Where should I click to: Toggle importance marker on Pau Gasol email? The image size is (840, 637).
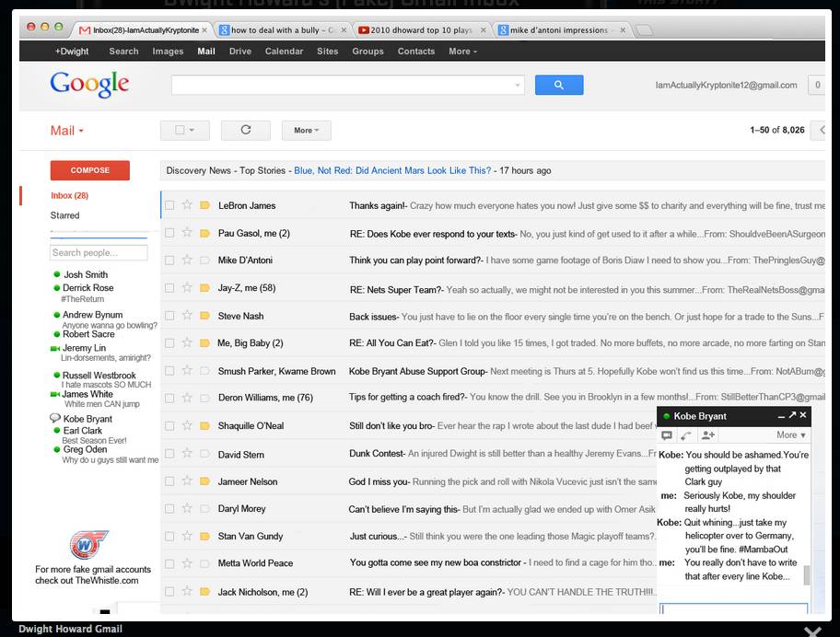pyautogui.click(x=204, y=233)
